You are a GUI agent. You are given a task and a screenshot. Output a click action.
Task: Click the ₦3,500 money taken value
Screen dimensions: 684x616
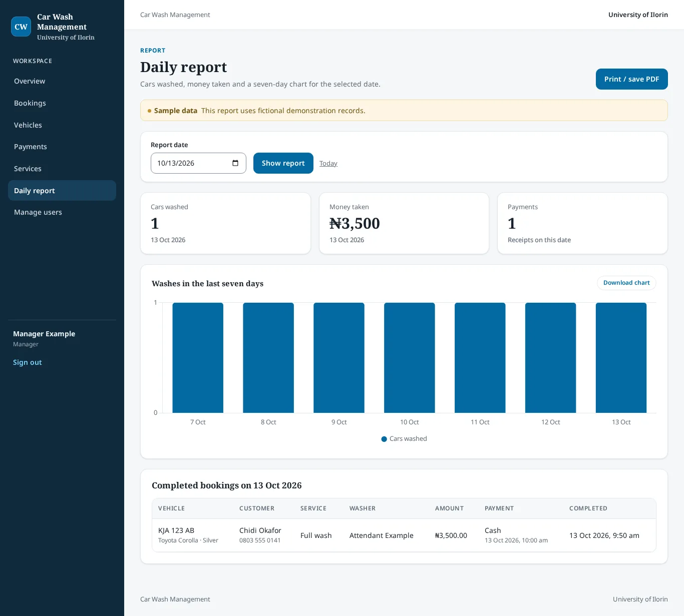pyautogui.click(x=355, y=223)
